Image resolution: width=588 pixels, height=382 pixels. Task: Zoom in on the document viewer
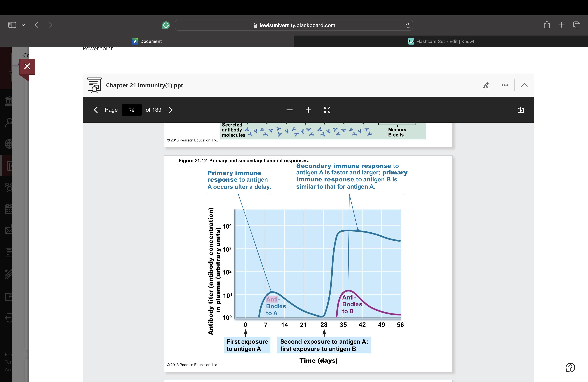(x=308, y=110)
